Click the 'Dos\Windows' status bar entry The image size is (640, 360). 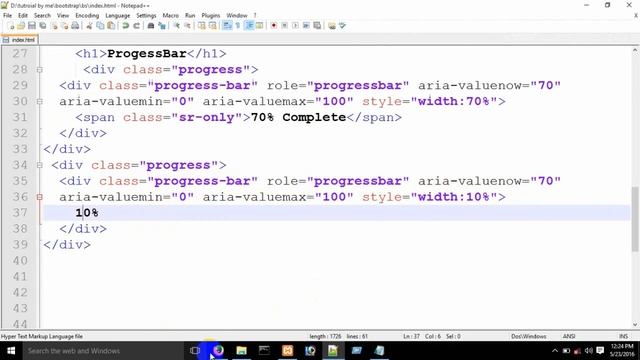(529, 337)
